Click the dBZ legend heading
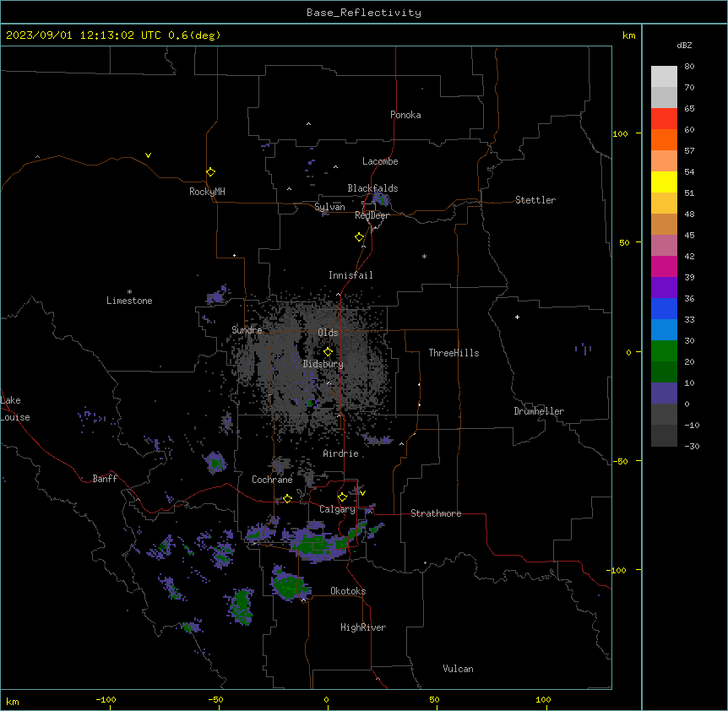Screen dimensions: 728x711 point(684,45)
